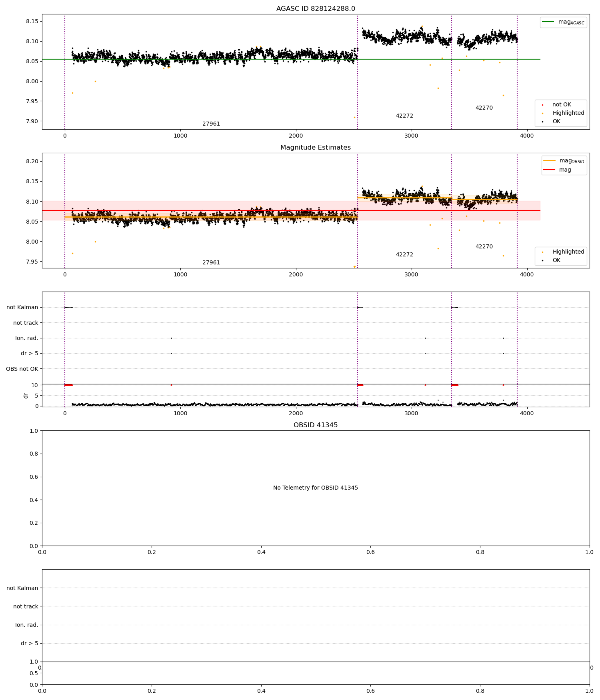The height and width of the screenshot is (700, 600).
Task: Click the green line swatch for mag AGASC
Action: click(x=548, y=22)
